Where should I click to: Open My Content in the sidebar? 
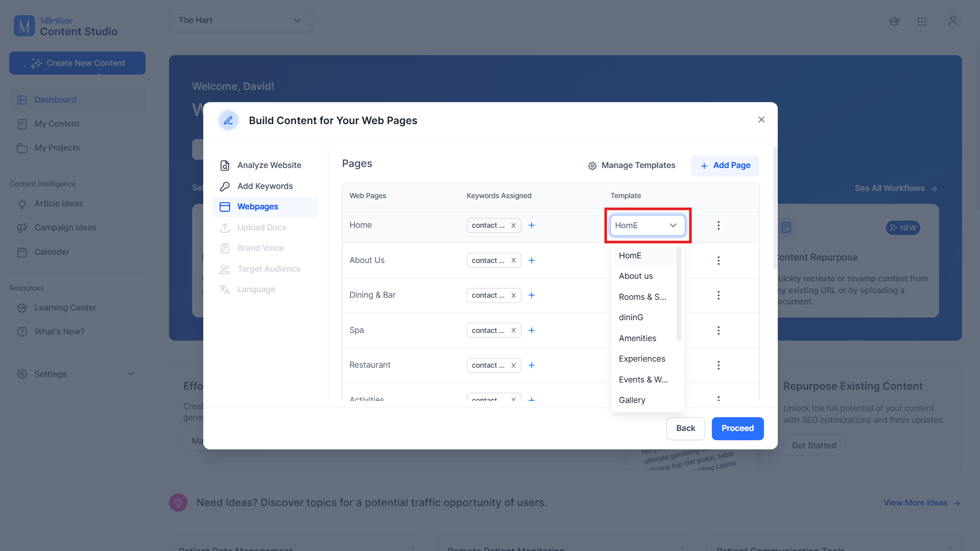77,124
